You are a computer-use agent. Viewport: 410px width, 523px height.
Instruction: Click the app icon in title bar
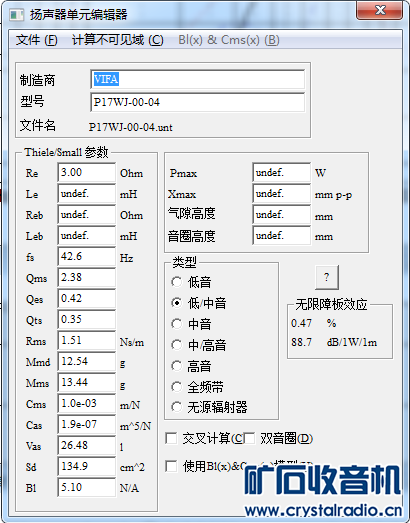tap(16, 15)
